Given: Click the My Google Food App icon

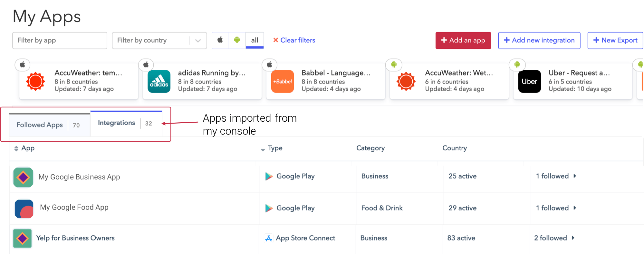Looking at the screenshot, I should (x=24, y=208).
